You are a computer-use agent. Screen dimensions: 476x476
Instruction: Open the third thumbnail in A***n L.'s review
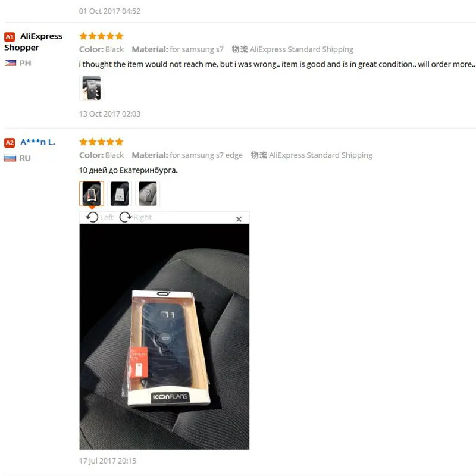pyautogui.click(x=148, y=194)
